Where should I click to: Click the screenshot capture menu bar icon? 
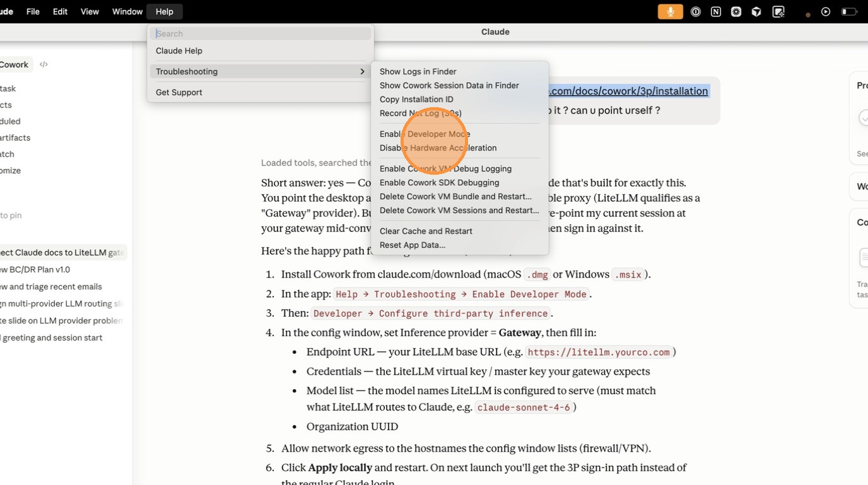778,11
